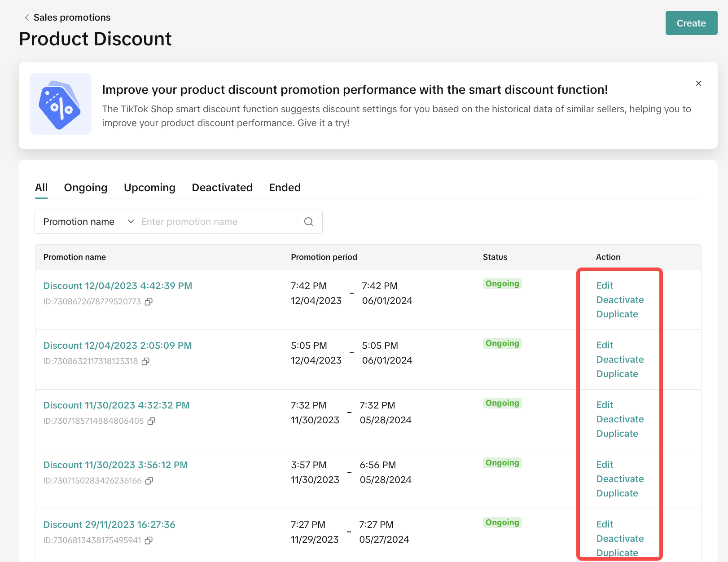Copy ID of Discount 11/30/2023 3:56:12 PM
Image resolution: width=728 pixels, height=562 pixels.
pyautogui.click(x=149, y=481)
